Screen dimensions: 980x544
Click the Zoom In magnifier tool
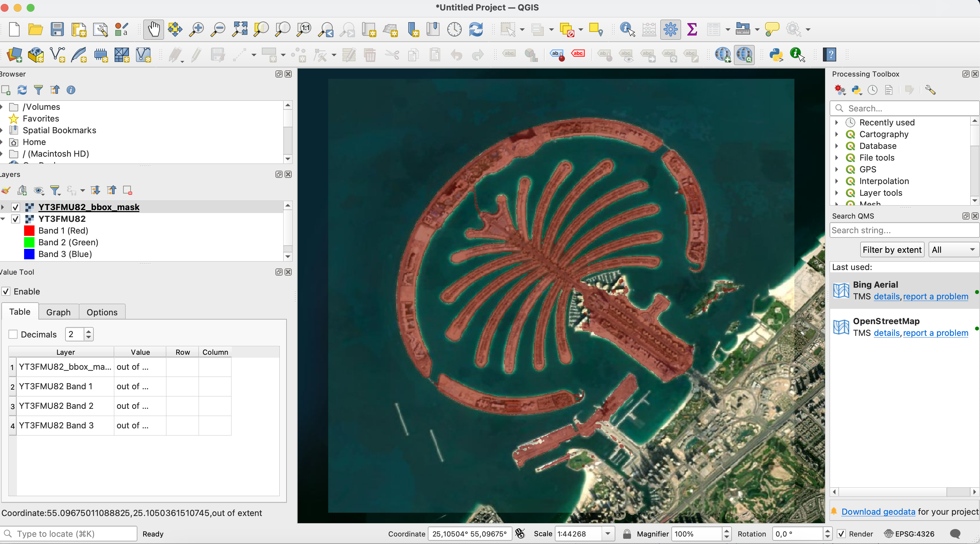pos(197,29)
